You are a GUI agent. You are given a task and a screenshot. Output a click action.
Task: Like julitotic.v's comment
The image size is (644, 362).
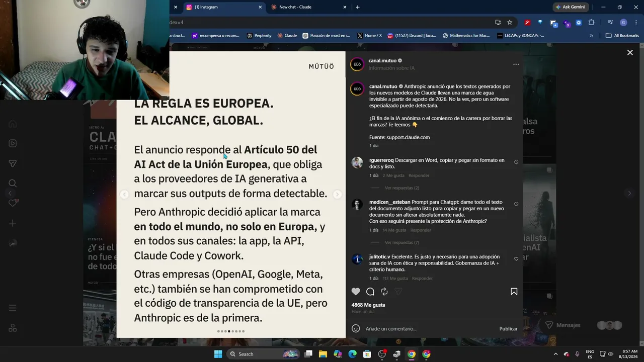tap(516, 259)
